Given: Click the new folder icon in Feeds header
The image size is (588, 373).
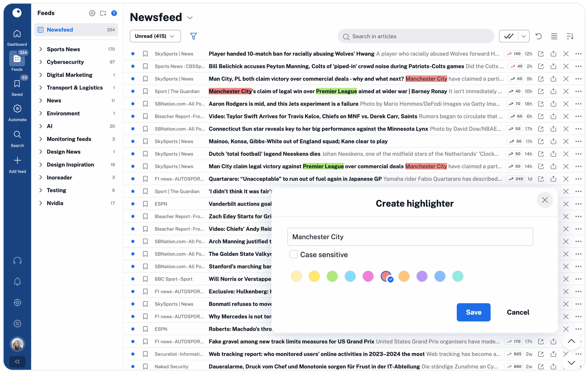Looking at the screenshot, I should pos(103,13).
